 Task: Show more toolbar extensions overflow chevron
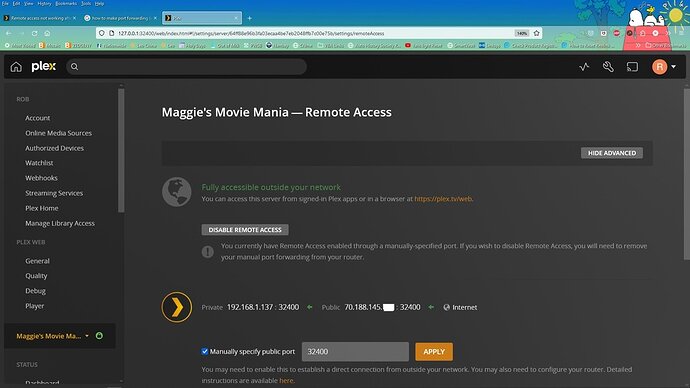[668, 33]
